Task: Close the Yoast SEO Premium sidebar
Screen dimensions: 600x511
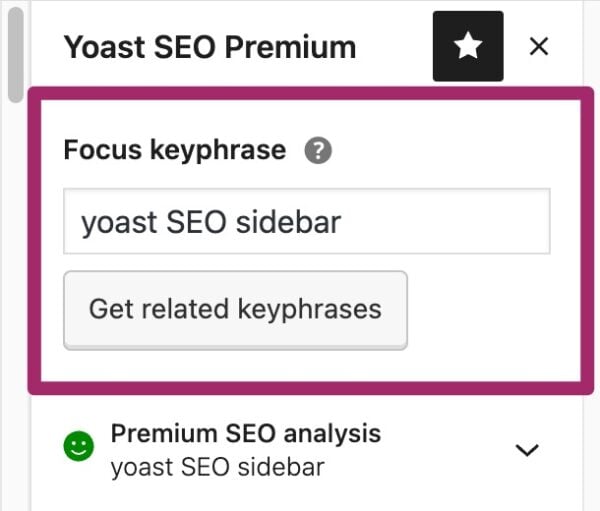Action: pos(539,47)
